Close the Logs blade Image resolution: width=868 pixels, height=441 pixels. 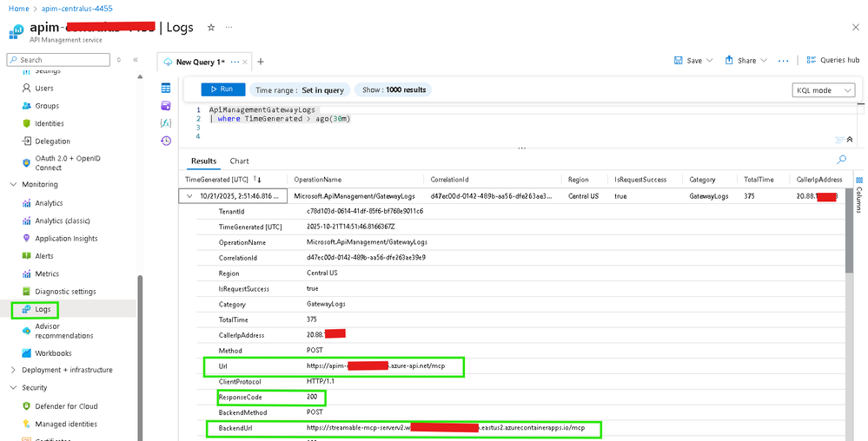855,27
